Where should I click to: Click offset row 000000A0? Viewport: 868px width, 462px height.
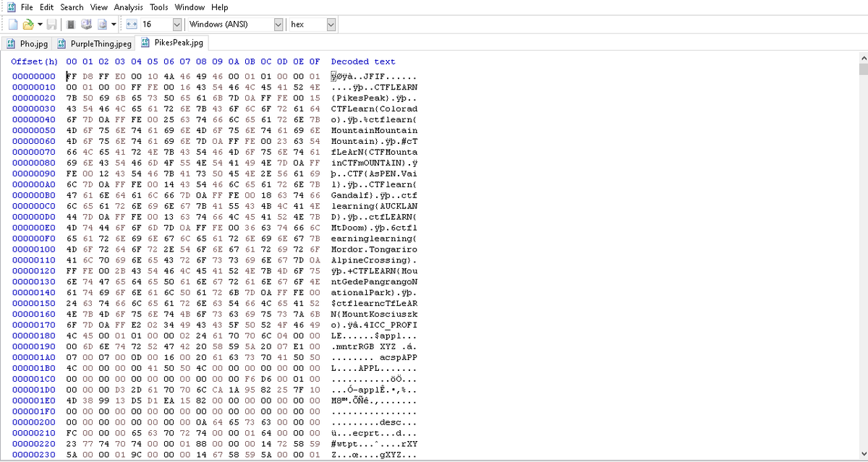pos(33,184)
